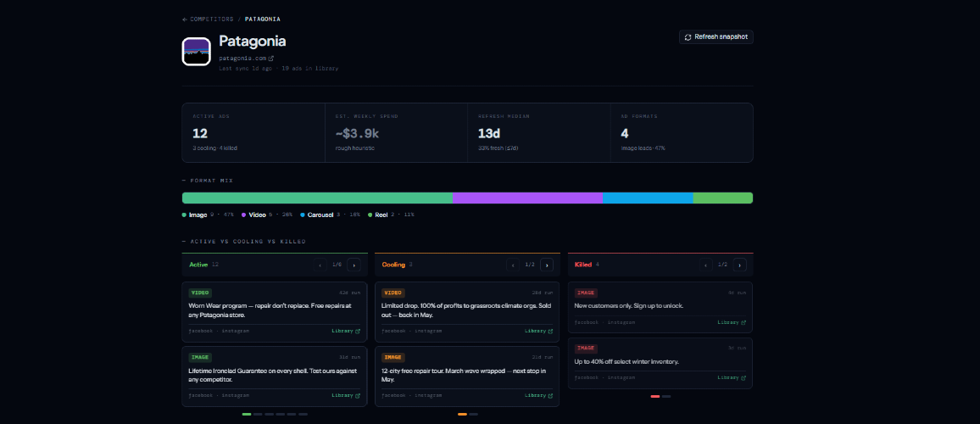This screenshot has height=424, width=980.
Task: Click the 3d run label
Action: coord(738,349)
